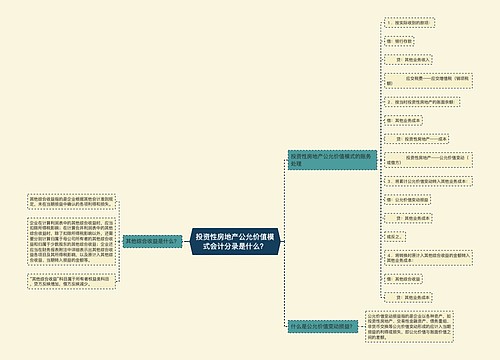Click the node 3、将累计公允价值变动转入其他业务成本
Screen dimensions: 500x360
pyautogui.click(x=428, y=181)
